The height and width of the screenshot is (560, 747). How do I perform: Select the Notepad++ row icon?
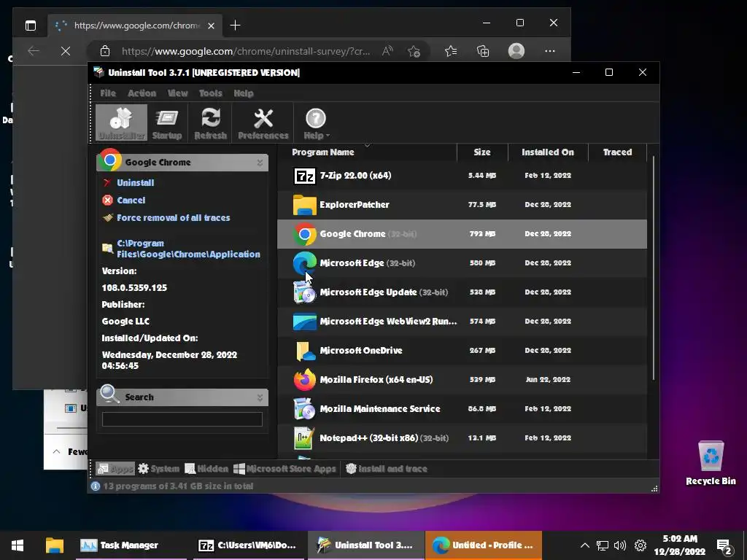[305, 438]
